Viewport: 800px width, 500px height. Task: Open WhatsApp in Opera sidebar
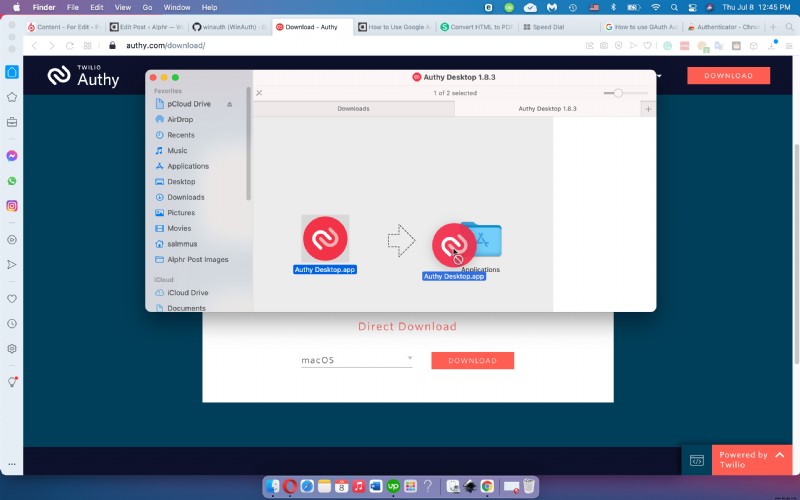[12, 181]
